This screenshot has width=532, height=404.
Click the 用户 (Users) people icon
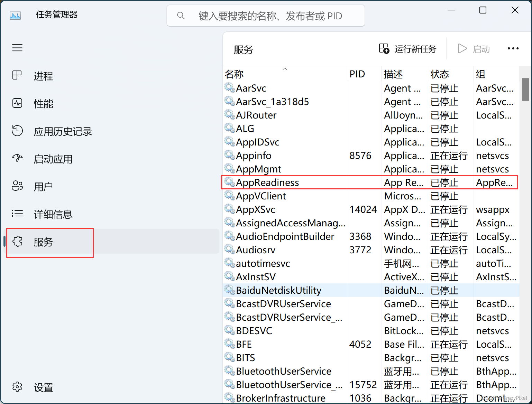click(17, 186)
